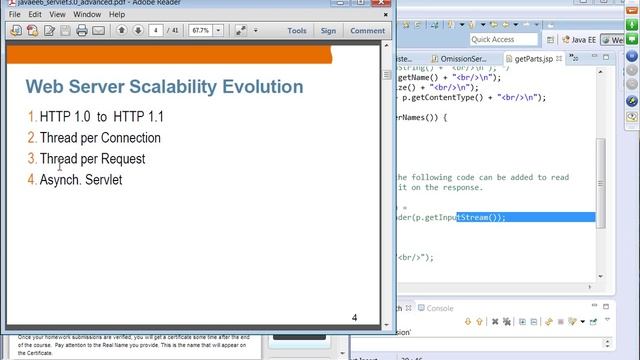
Task: Click the page number field showing 4
Action: click(156, 30)
